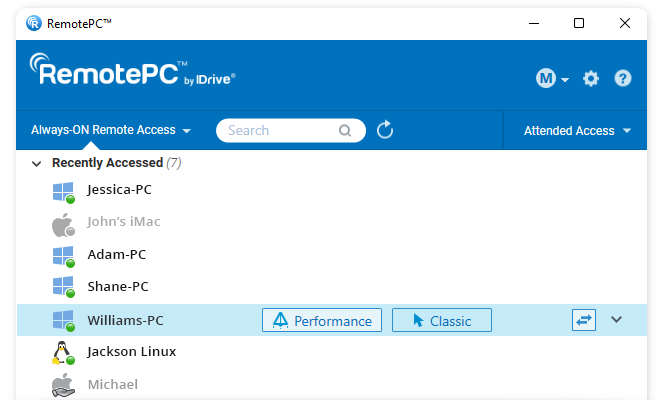
Task: Collapse the Recently Accessed group
Action: (37, 163)
